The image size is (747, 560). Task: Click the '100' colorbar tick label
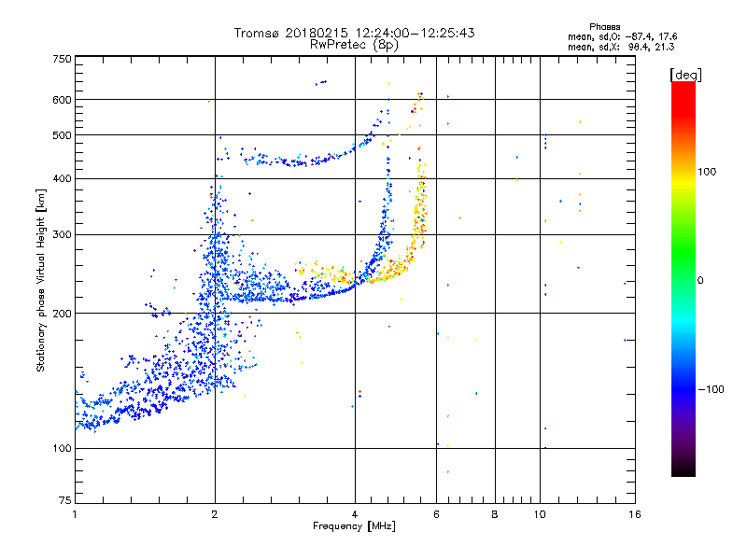(x=707, y=172)
